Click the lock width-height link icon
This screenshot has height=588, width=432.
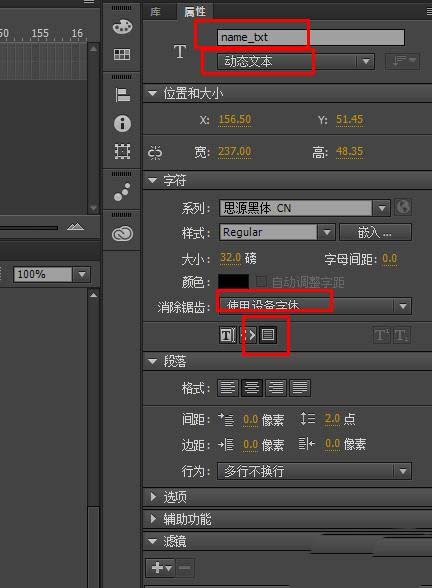[155, 153]
